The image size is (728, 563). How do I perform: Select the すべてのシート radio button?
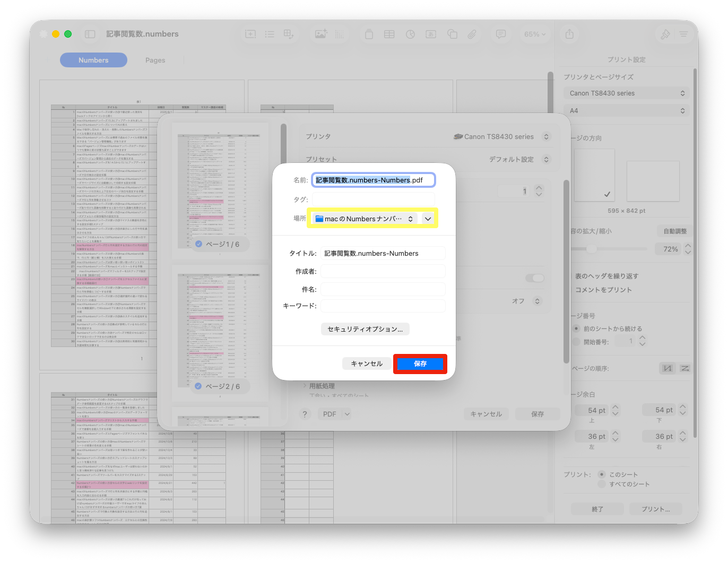[x=602, y=484]
